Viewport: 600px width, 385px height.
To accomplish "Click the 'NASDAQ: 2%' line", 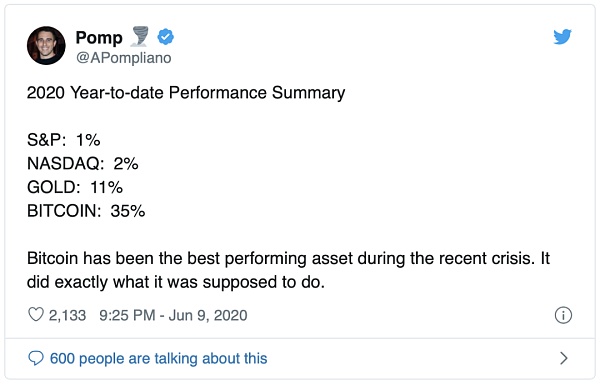I will [x=83, y=163].
